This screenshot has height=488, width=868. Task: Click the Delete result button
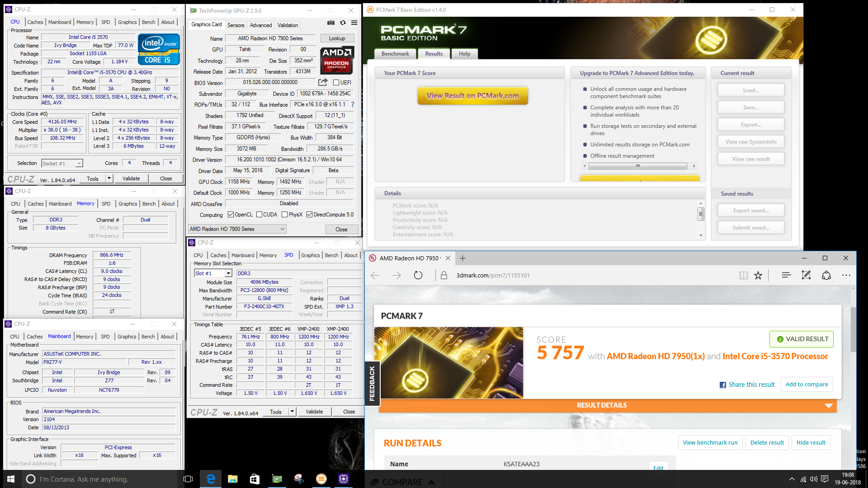[x=767, y=442]
